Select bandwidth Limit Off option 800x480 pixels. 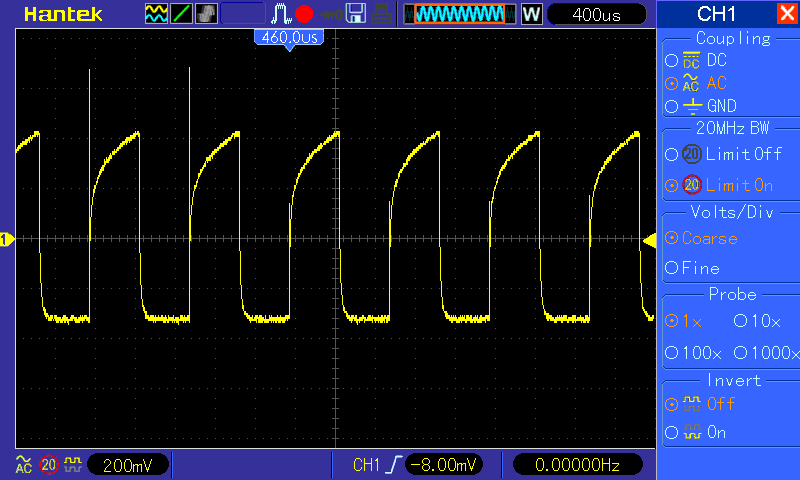tap(723, 154)
